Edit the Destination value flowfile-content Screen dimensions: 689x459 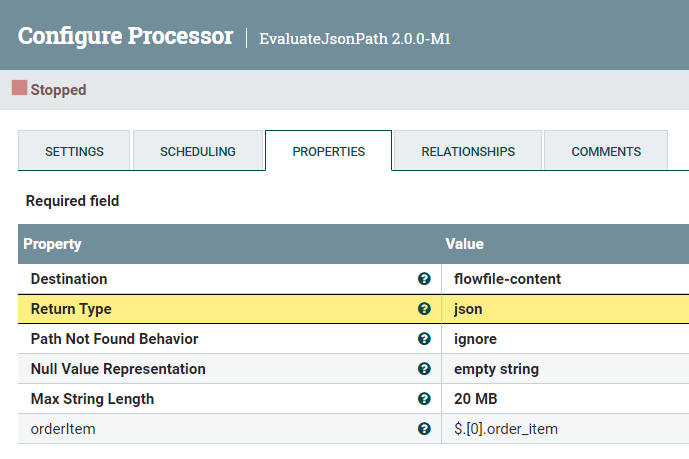click(x=507, y=279)
